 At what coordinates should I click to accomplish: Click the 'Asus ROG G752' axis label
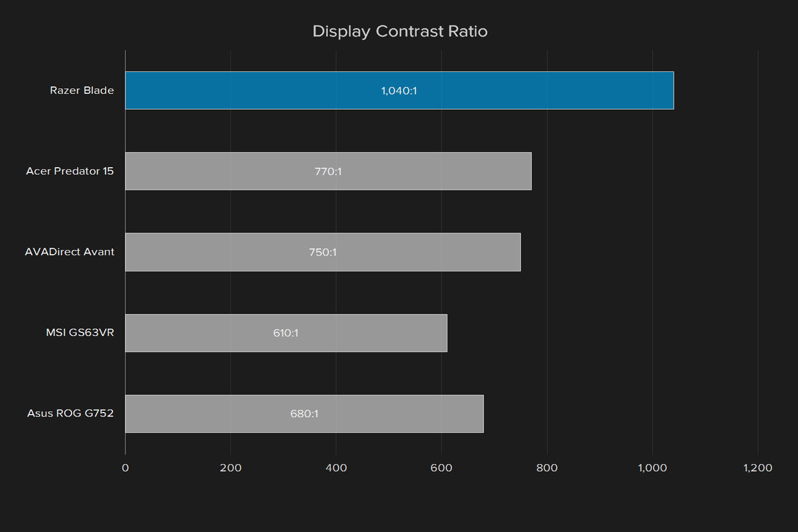[x=70, y=413]
